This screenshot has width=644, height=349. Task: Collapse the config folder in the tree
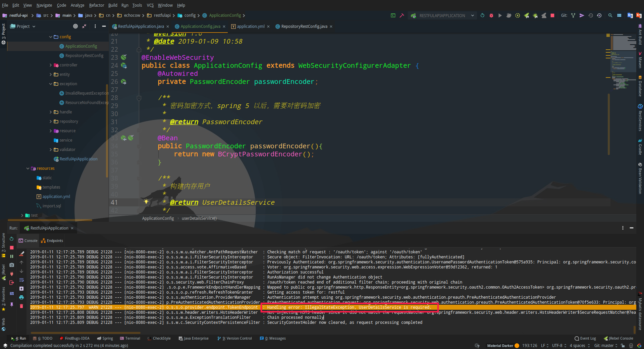click(51, 37)
